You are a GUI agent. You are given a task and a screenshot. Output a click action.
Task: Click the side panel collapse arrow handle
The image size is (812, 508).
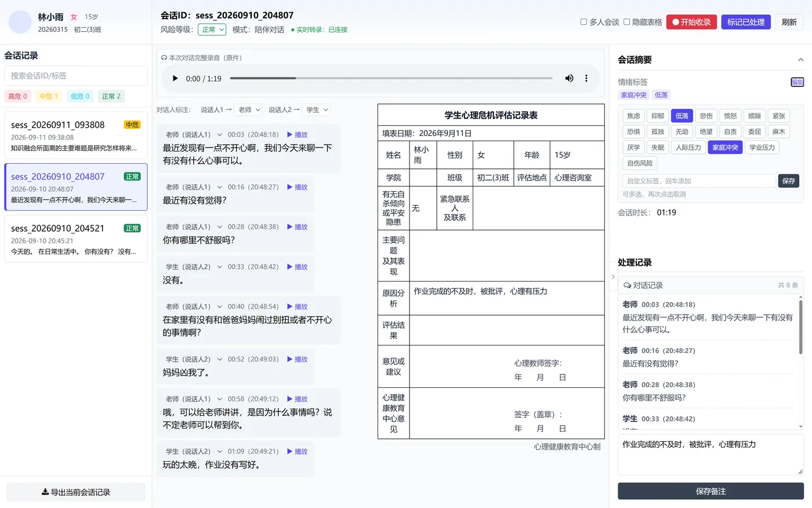tap(613, 277)
